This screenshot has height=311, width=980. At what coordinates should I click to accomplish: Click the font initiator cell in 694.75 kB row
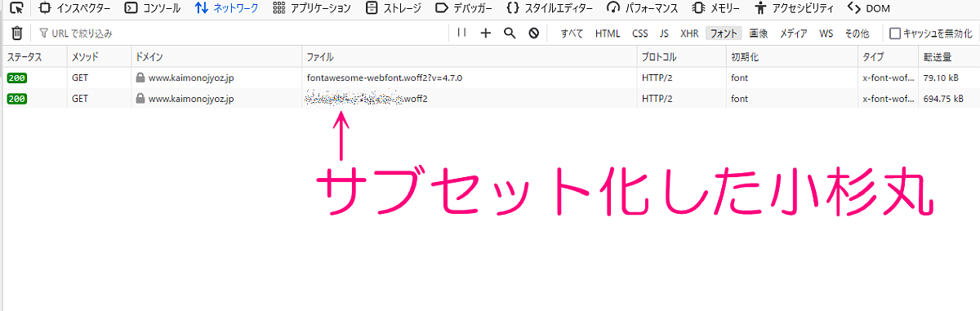pos(739,99)
